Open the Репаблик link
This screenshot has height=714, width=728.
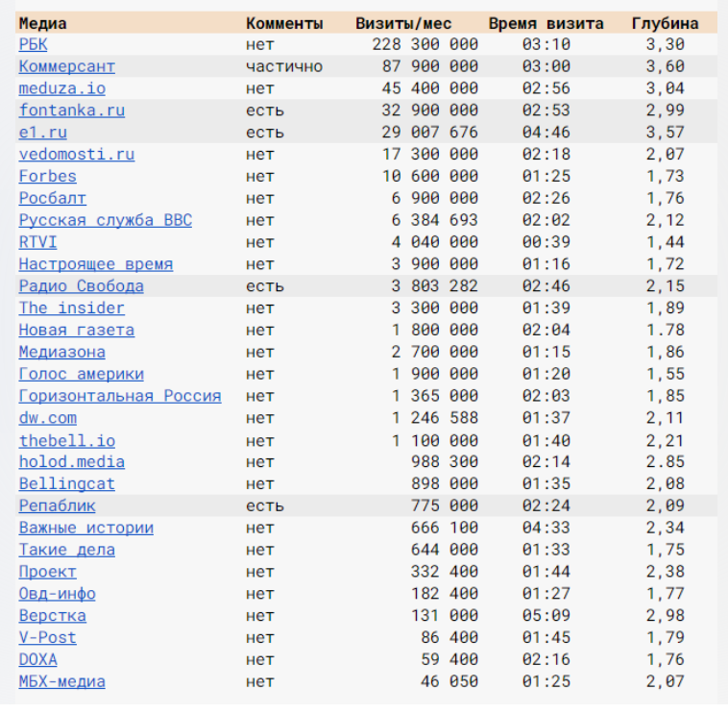pos(57,505)
